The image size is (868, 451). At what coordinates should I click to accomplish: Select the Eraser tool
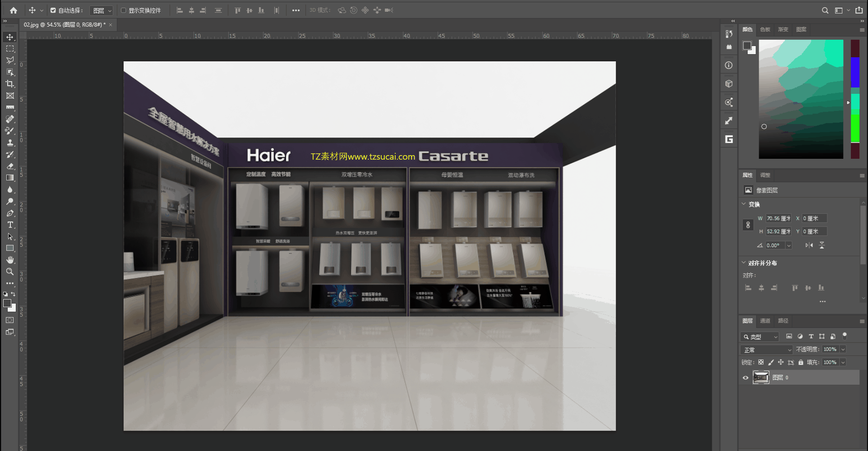pyautogui.click(x=10, y=166)
